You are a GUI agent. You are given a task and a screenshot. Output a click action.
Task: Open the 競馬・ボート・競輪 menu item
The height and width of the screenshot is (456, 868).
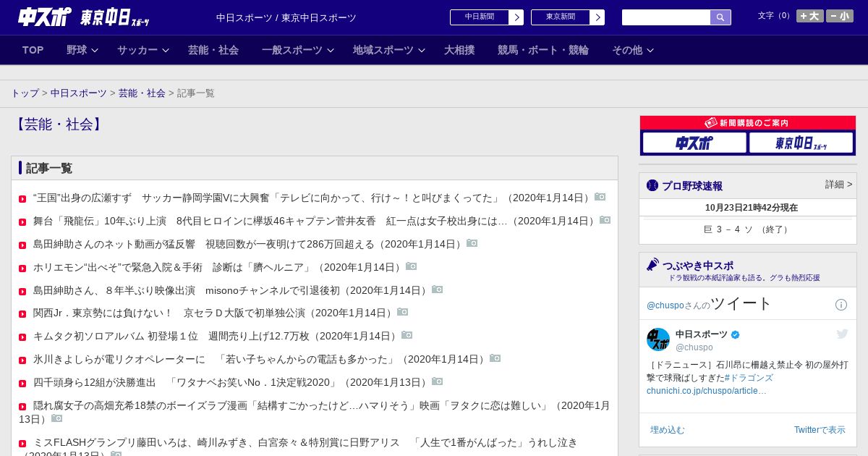tap(543, 50)
